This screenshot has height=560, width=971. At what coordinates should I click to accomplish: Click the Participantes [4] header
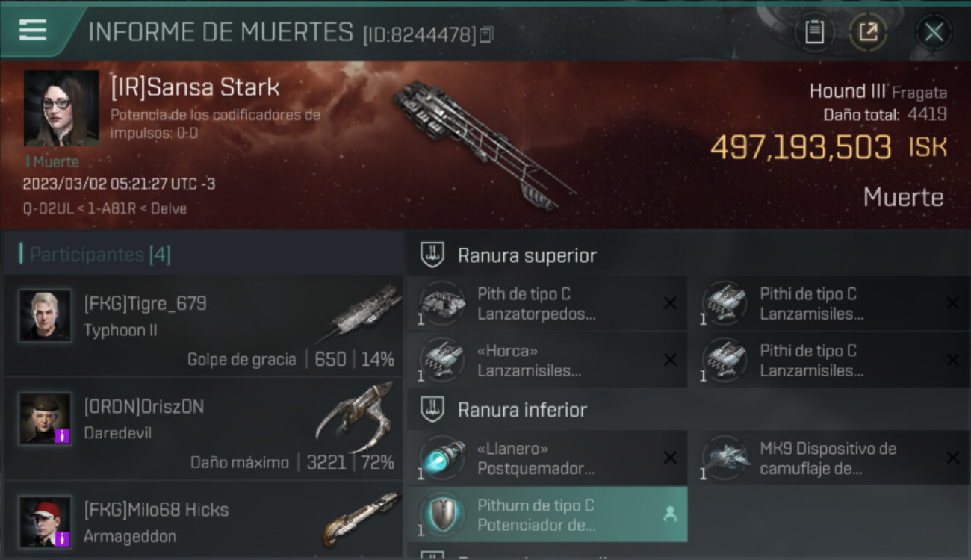(x=100, y=255)
